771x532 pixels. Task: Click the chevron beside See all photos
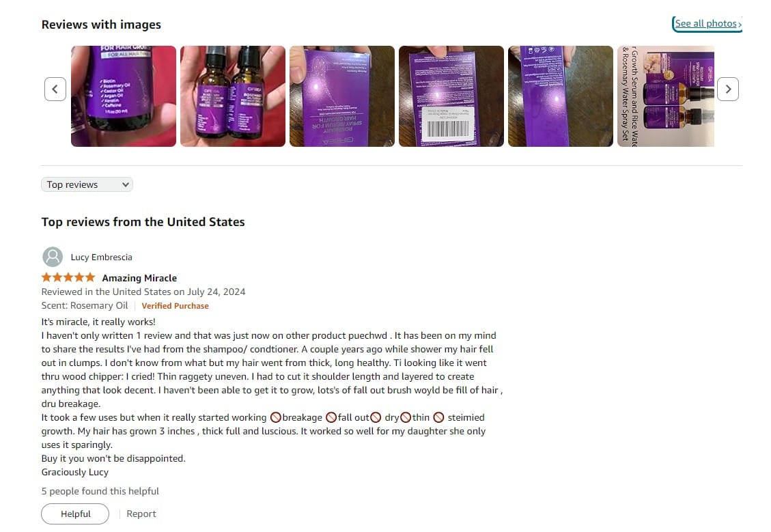(x=740, y=24)
